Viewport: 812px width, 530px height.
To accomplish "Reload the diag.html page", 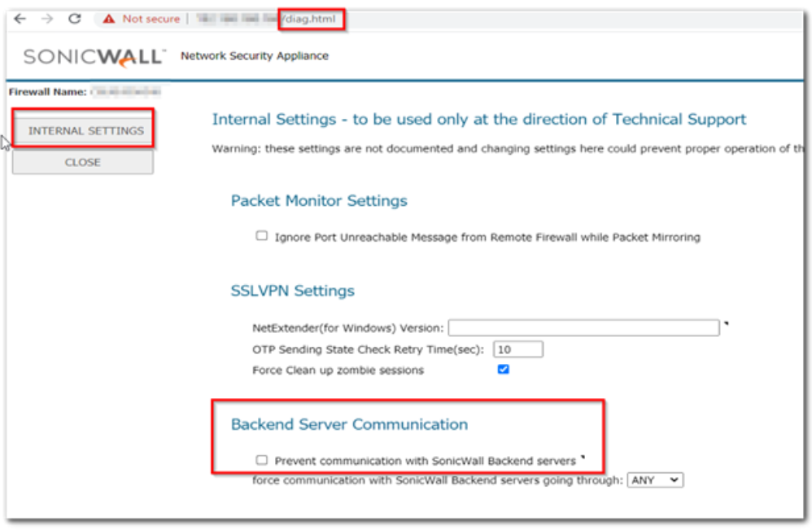I will pyautogui.click(x=75, y=19).
